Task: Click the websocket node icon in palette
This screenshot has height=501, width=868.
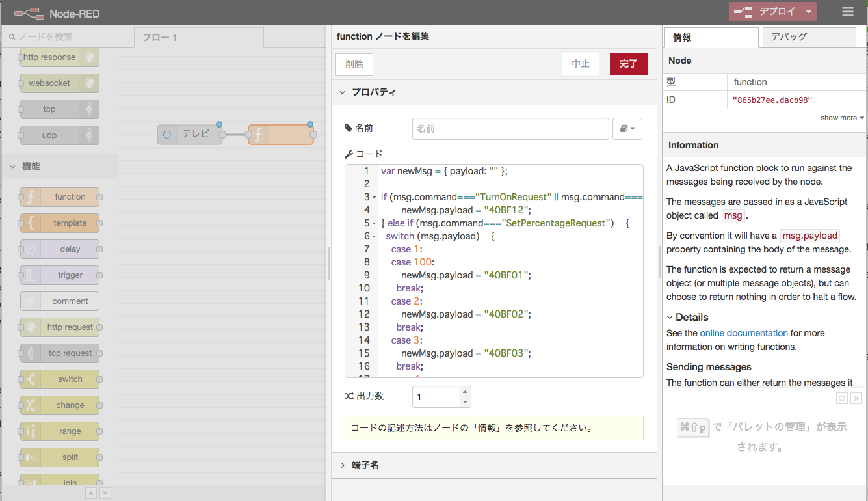Action: (x=90, y=83)
